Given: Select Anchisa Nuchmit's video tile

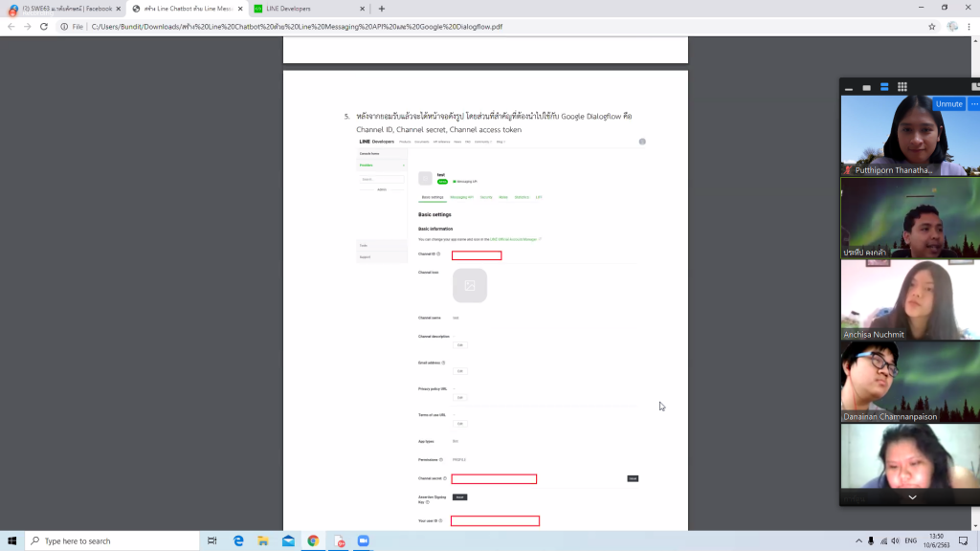Looking at the screenshot, I should [909, 299].
